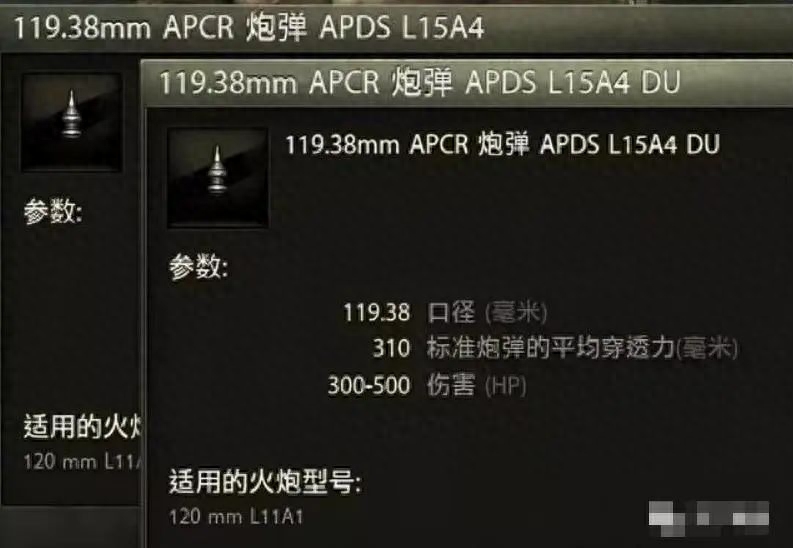Select the 300-500 damage value

[369, 385]
